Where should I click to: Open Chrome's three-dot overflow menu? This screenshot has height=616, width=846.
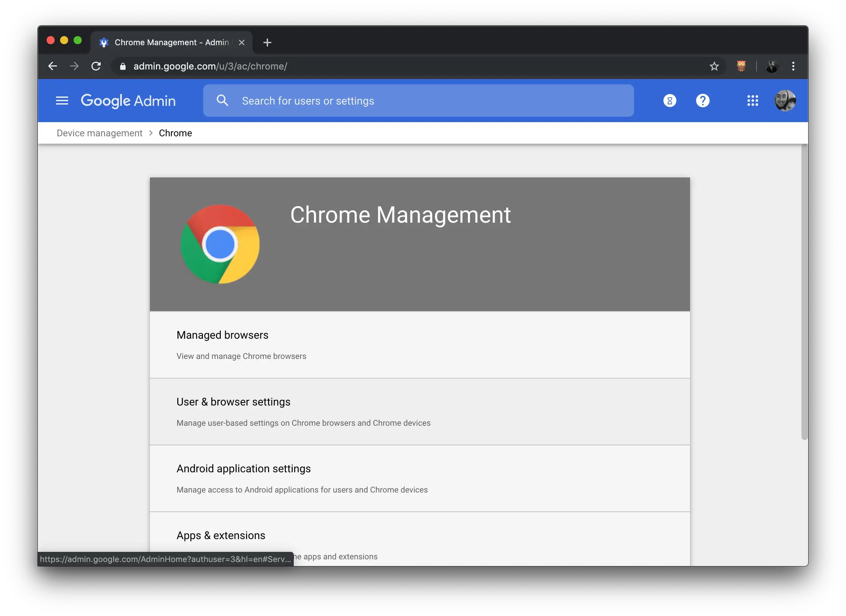793,66
